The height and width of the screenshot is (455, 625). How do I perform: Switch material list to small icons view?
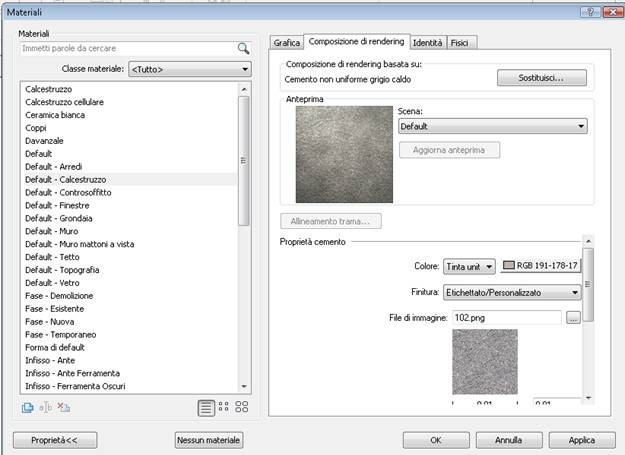[223, 407]
